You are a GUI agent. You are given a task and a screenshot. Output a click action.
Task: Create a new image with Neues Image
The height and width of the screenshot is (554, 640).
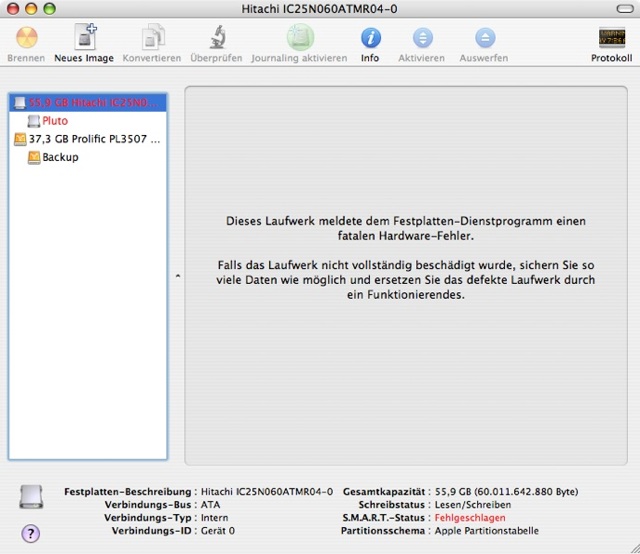(x=84, y=39)
